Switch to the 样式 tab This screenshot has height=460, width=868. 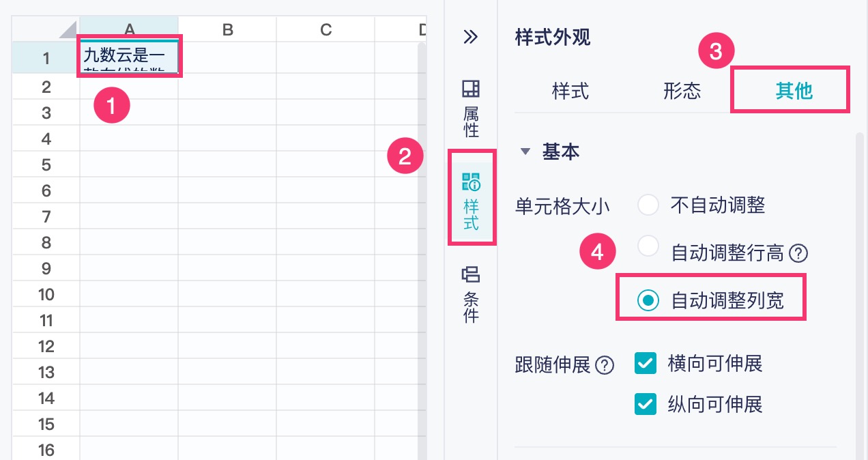click(570, 91)
